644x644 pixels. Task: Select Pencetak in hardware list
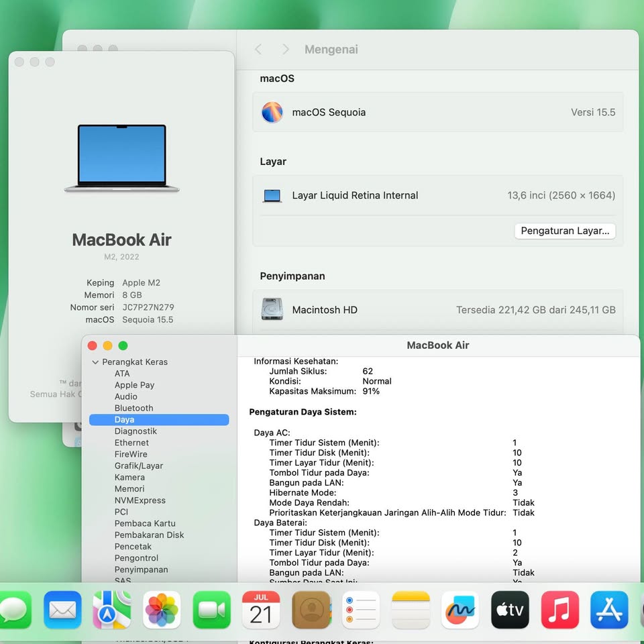[x=133, y=546]
